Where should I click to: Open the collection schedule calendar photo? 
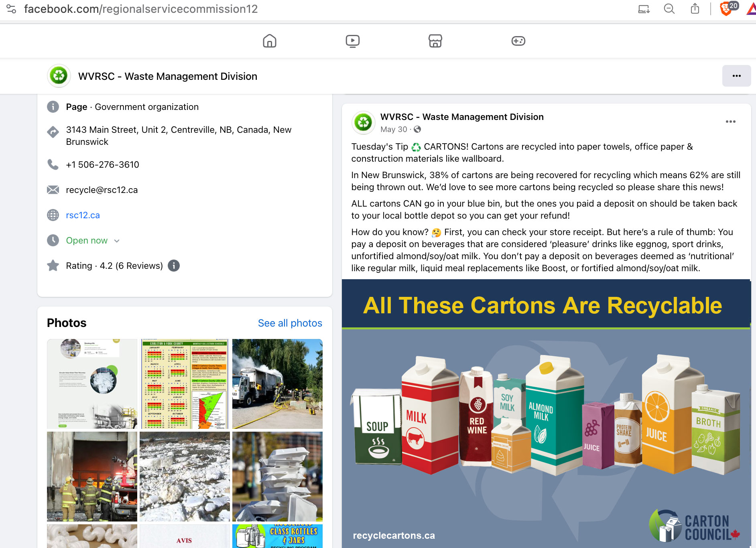[185, 384]
